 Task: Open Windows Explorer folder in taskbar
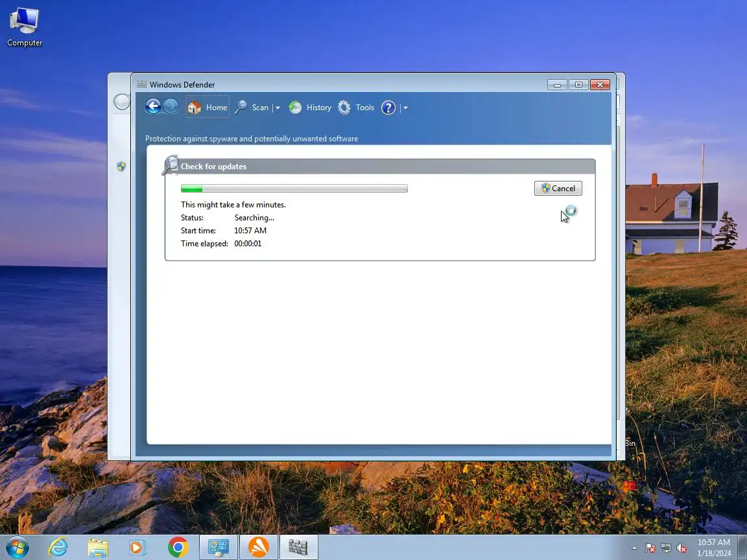[98, 547]
